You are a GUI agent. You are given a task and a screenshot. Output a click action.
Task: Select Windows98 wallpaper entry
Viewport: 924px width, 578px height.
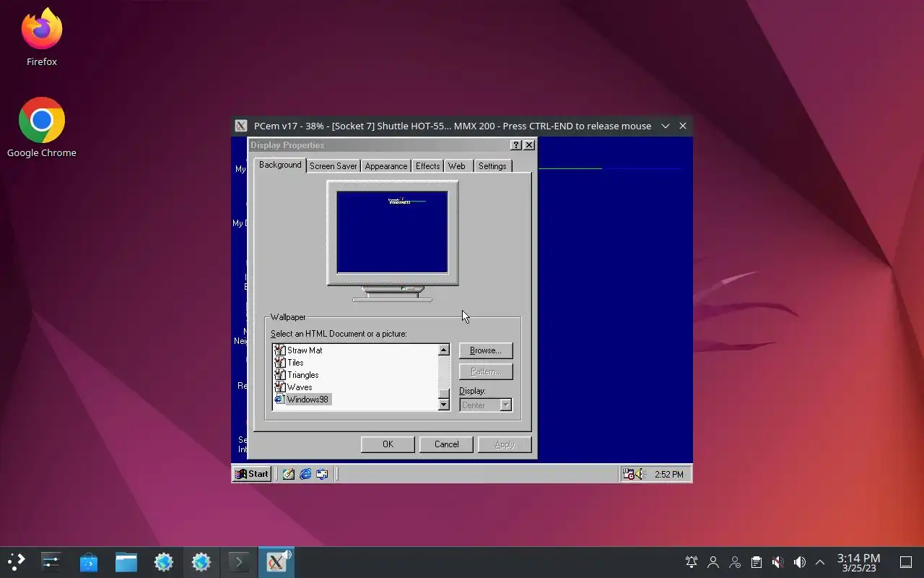308,400
